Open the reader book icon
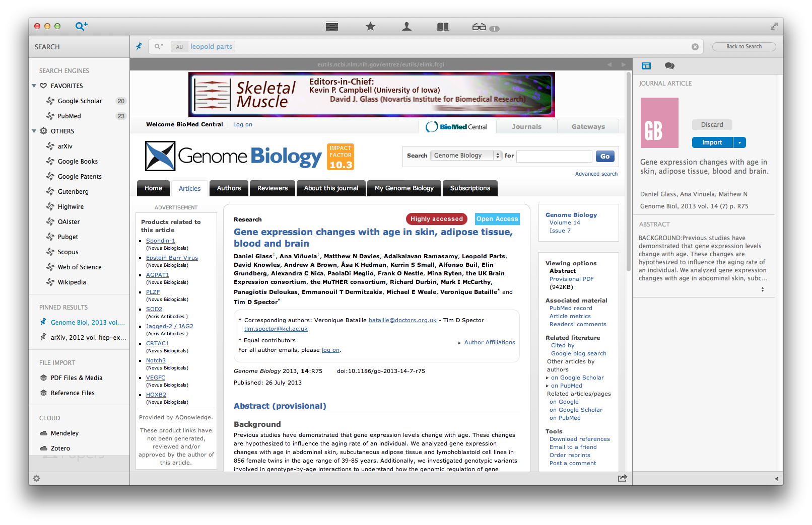This screenshot has height=525, width=812. 443,26
